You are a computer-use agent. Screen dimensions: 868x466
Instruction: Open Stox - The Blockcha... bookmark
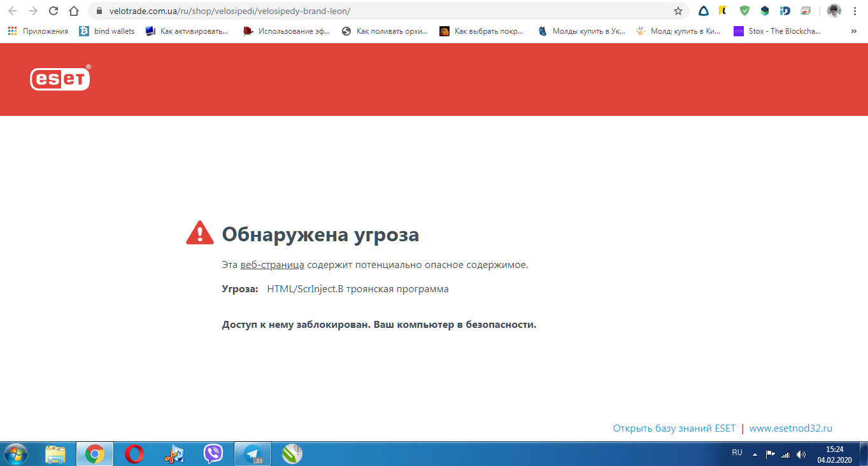point(778,31)
